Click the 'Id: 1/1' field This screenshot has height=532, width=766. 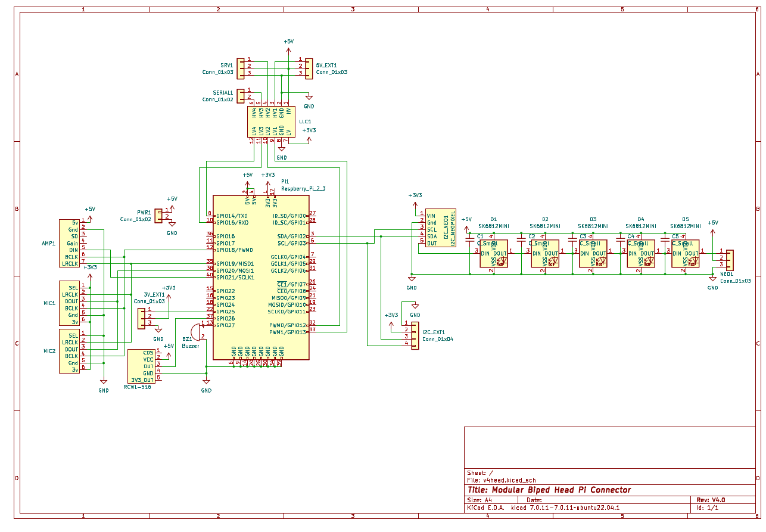click(x=708, y=508)
